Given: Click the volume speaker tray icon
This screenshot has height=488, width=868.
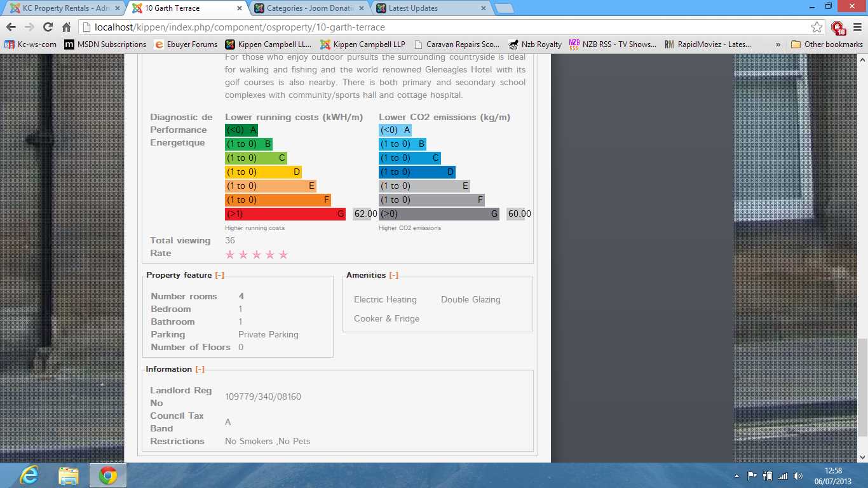Looking at the screenshot, I should (x=797, y=476).
